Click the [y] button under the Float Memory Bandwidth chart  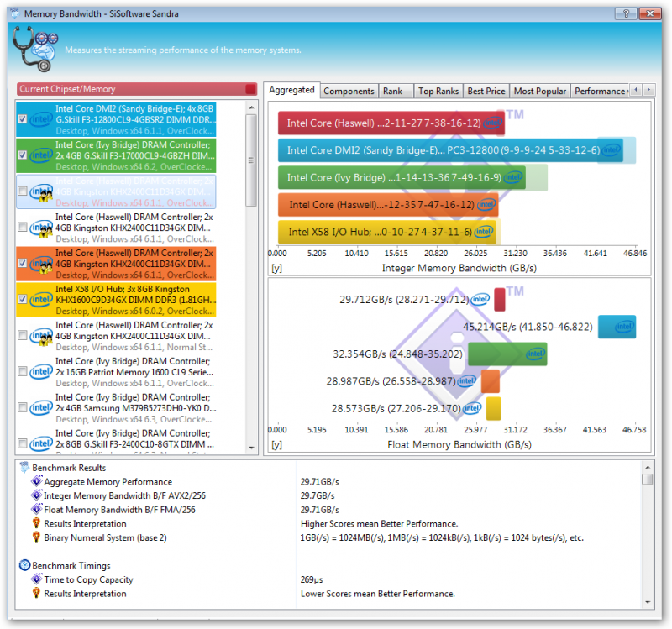click(276, 444)
